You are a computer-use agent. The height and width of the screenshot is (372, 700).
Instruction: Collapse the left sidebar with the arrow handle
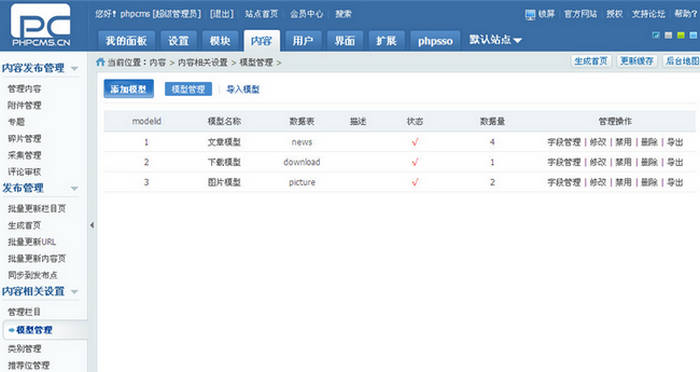[92, 225]
